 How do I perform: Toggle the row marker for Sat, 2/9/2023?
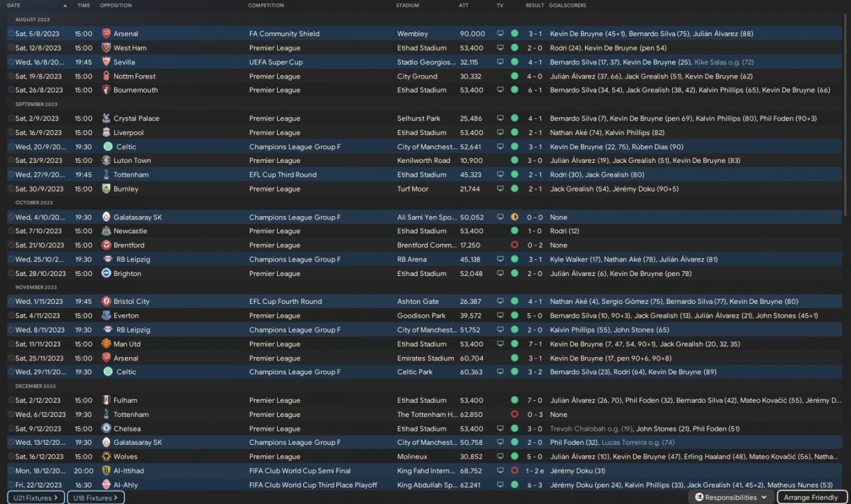pyautogui.click(x=11, y=118)
